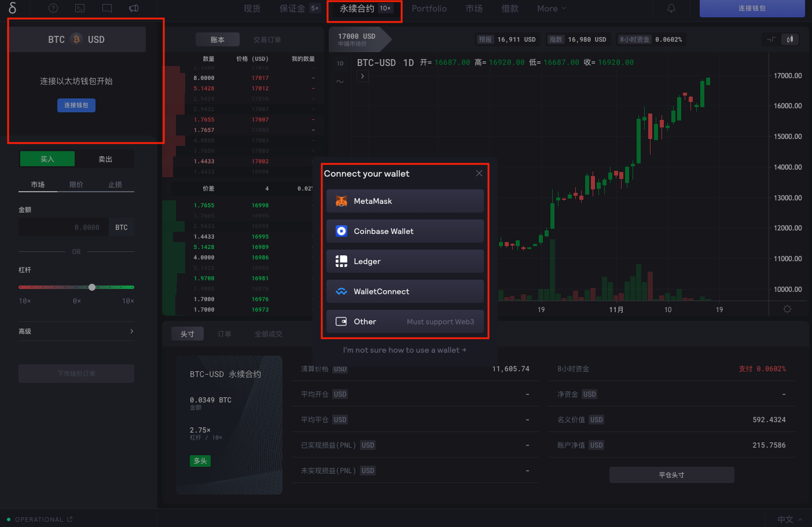Click 连接钱包 under 连接以太坊钱包开始
812x527 pixels.
76,105
